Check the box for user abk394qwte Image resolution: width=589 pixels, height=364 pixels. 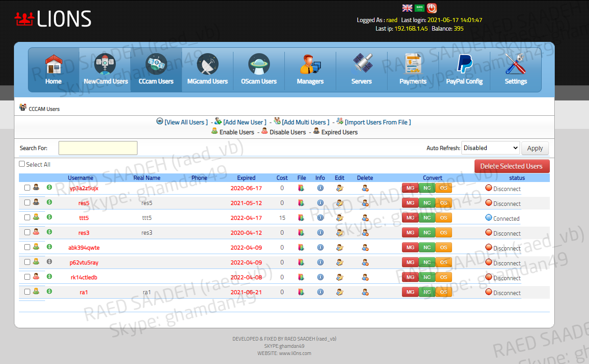coord(27,247)
